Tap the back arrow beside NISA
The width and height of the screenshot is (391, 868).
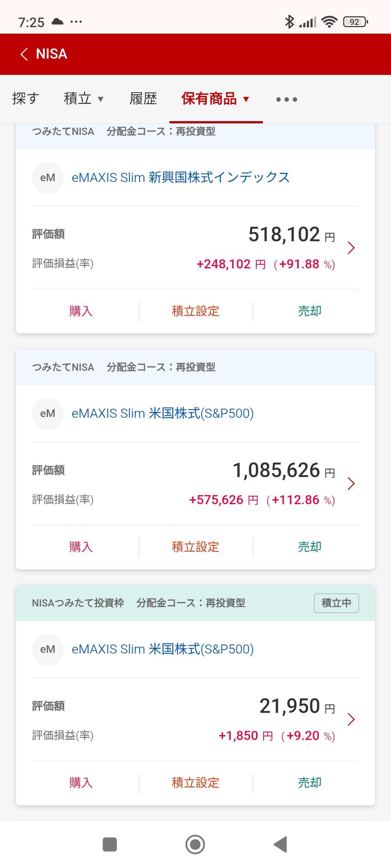pos(24,54)
